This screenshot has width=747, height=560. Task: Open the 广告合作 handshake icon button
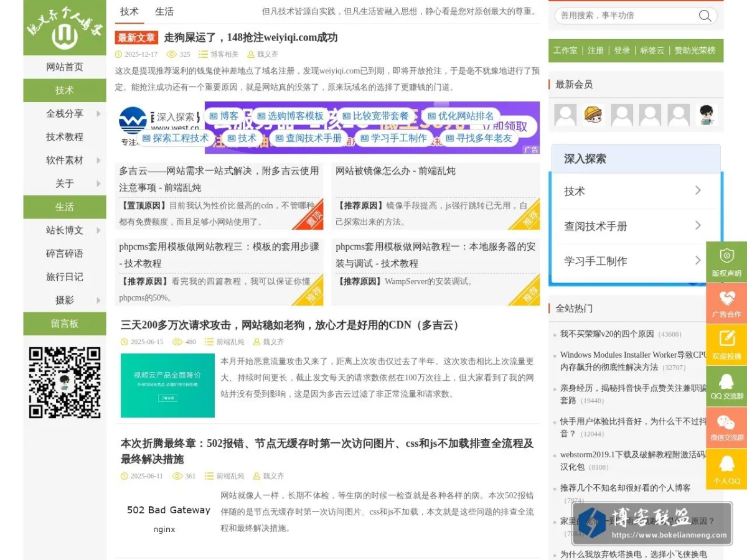pos(726,303)
